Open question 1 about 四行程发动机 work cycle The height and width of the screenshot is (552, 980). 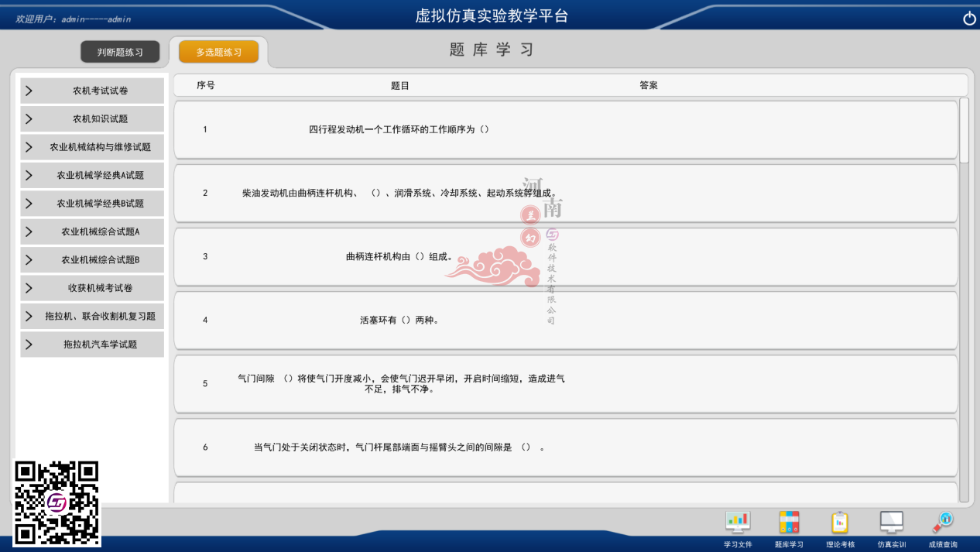pyautogui.click(x=565, y=129)
